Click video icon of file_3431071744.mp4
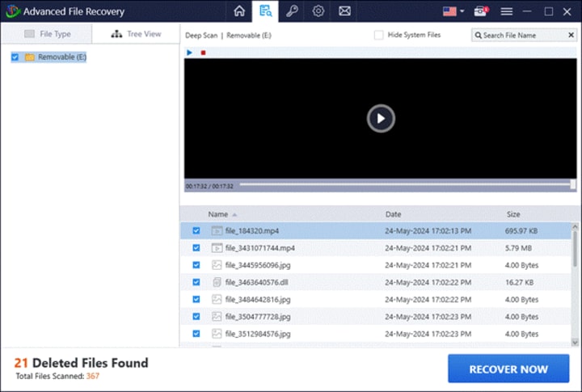Viewport: 582px width, 392px height. [x=217, y=248]
